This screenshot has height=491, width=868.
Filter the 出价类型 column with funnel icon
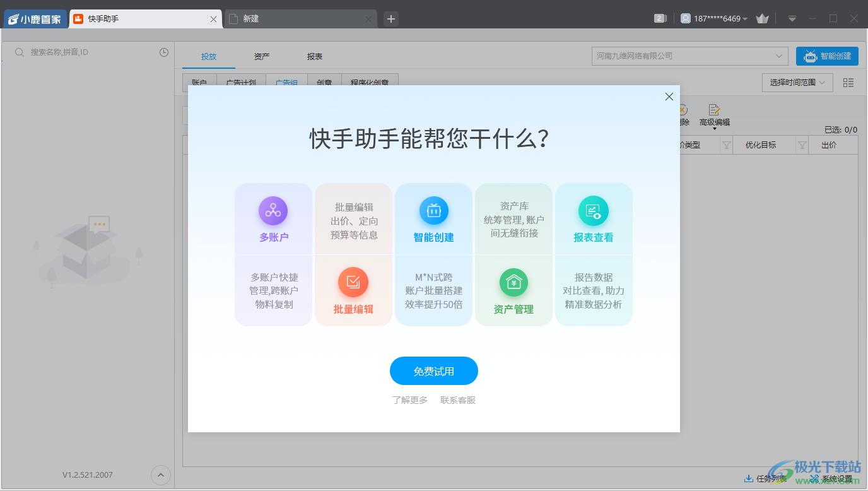point(726,145)
